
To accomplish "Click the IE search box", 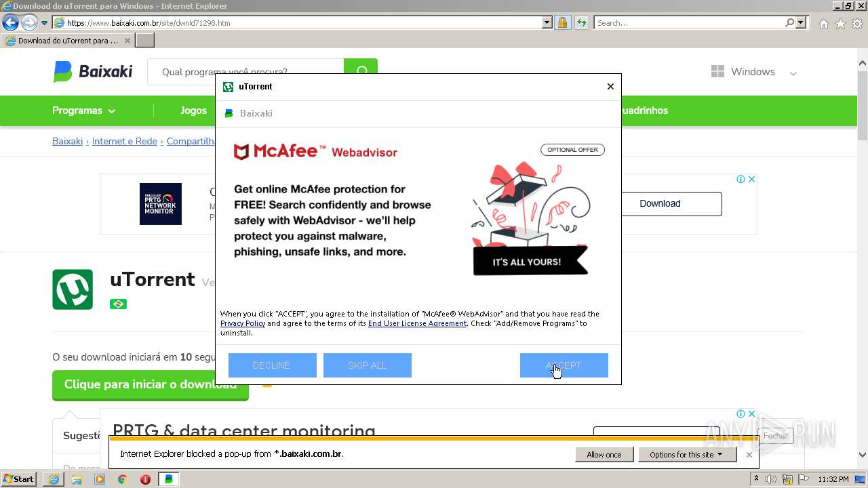I will [x=689, y=23].
